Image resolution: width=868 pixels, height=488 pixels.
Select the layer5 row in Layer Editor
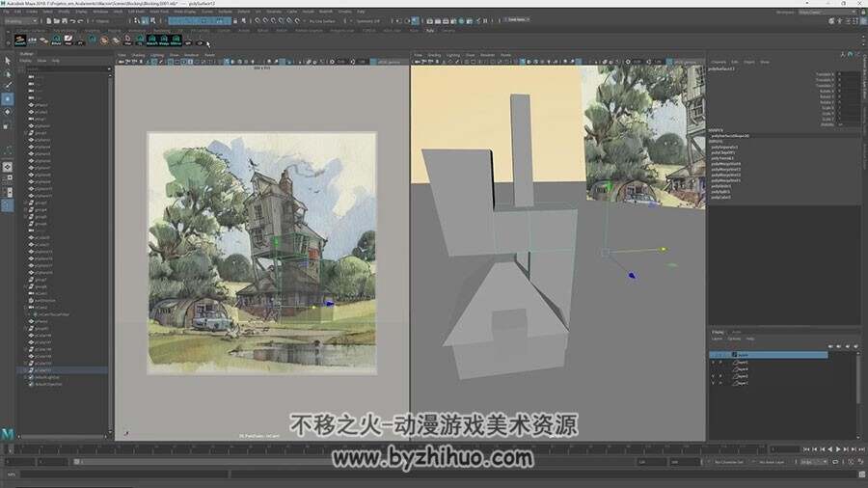769,355
